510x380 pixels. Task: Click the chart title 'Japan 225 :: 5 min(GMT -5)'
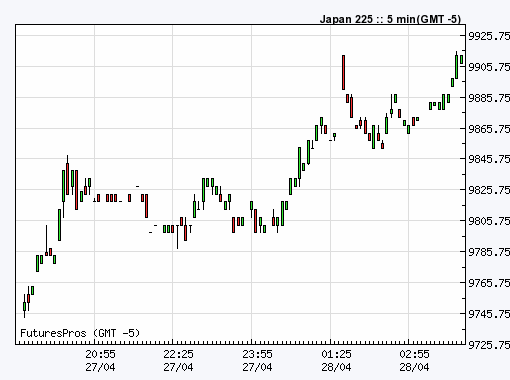click(390, 19)
